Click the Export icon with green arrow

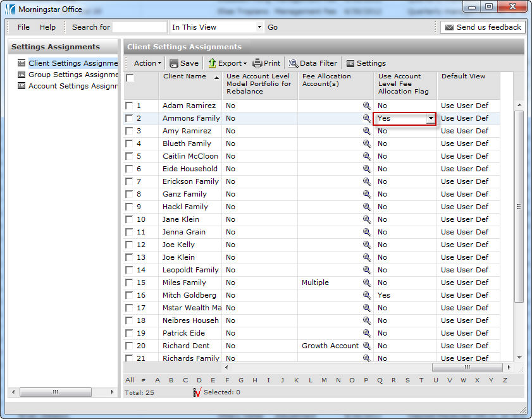[213, 63]
